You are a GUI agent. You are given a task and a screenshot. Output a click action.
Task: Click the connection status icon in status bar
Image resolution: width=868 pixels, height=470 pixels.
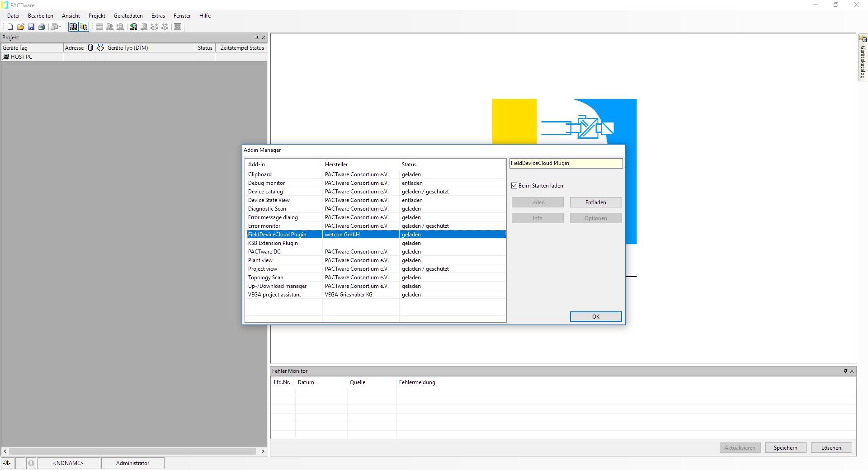click(x=7, y=463)
